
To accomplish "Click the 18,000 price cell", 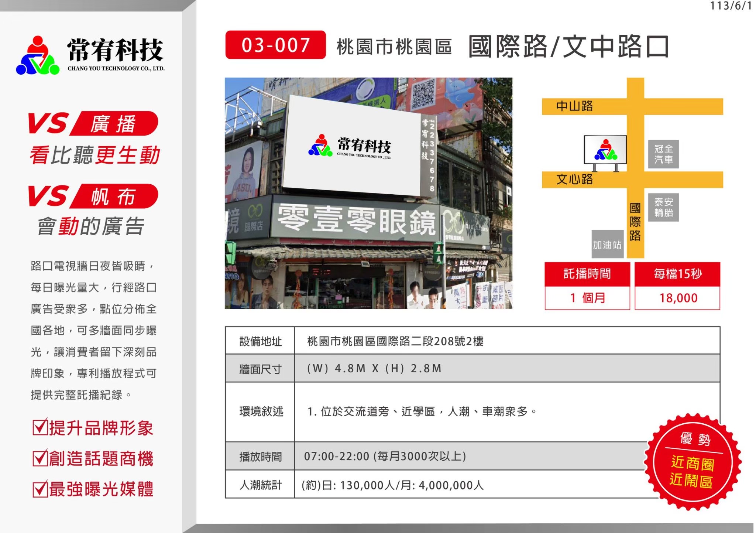I will [677, 298].
